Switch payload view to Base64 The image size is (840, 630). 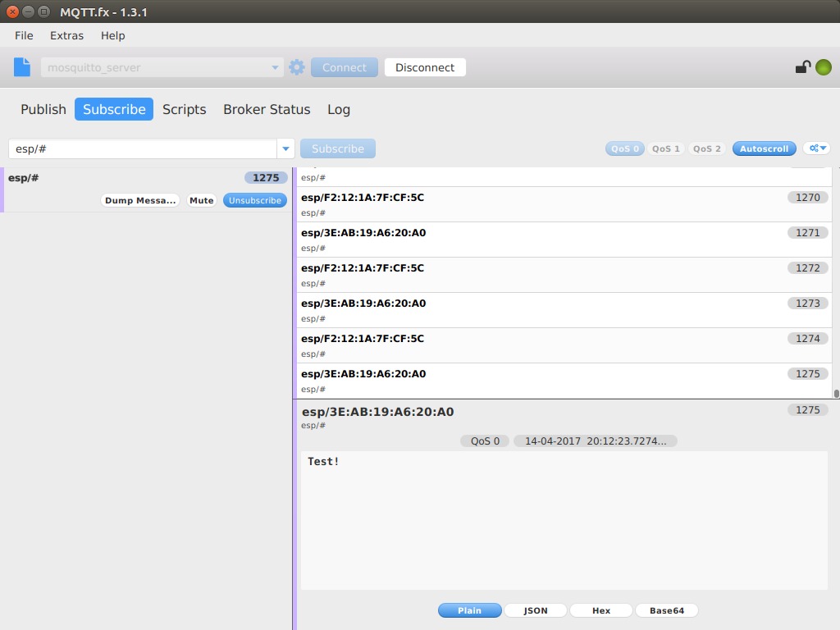pyautogui.click(x=666, y=610)
